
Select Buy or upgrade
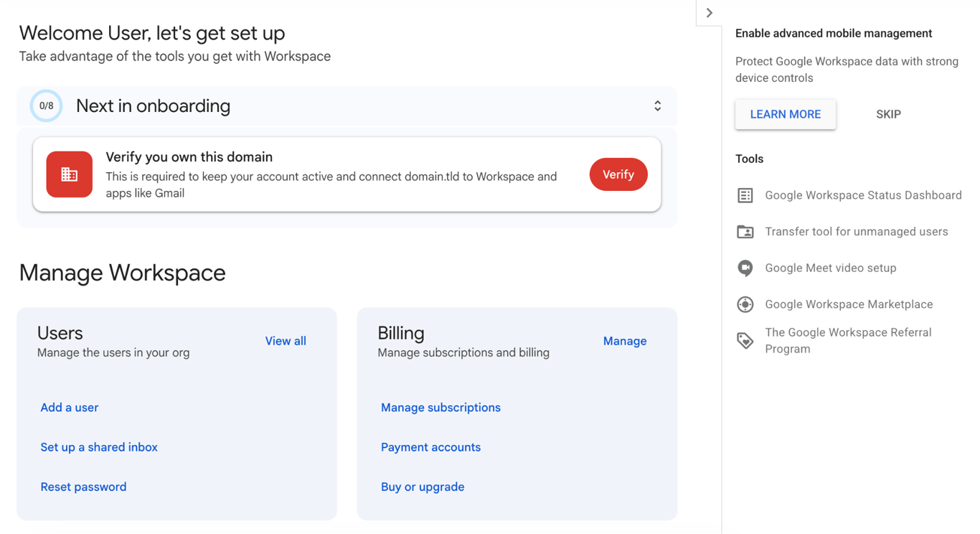[423, 487]
